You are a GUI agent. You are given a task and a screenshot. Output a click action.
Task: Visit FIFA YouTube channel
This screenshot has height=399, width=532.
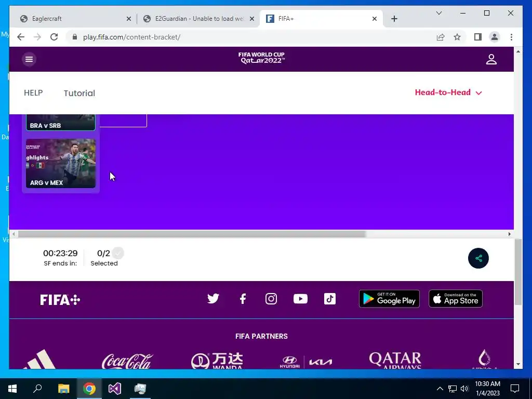click(x=301, y=299)
